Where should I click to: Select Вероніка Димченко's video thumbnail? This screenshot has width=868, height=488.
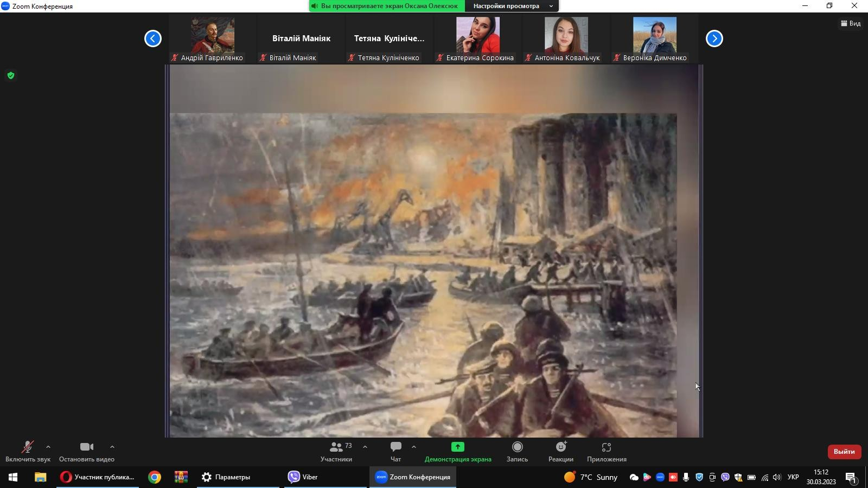[x=654, y=39]
